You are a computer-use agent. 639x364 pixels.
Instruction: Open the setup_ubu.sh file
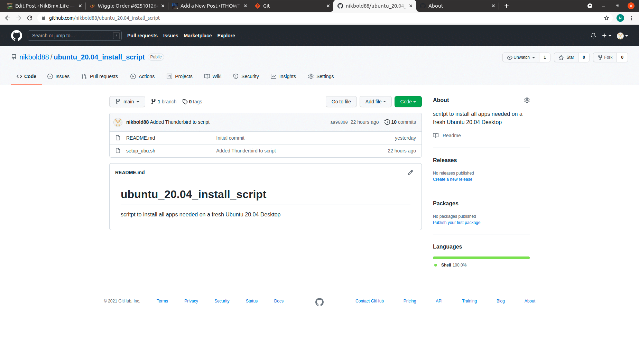141,151
